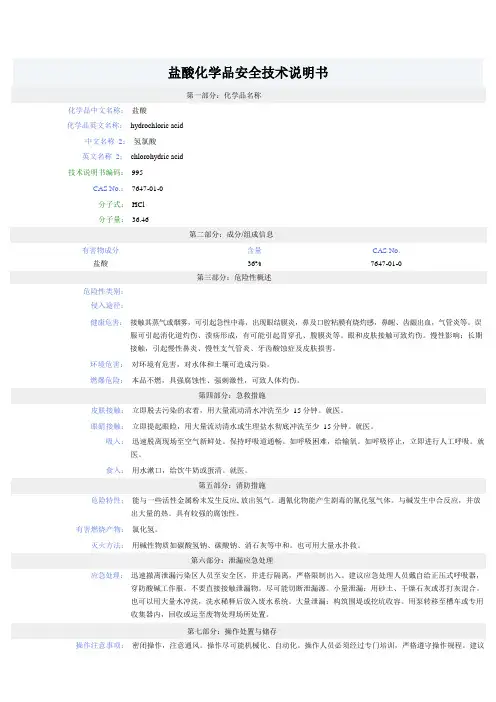496x702 pixels.
Task: Click column header 含量
Action: click(x=254, y=250)
